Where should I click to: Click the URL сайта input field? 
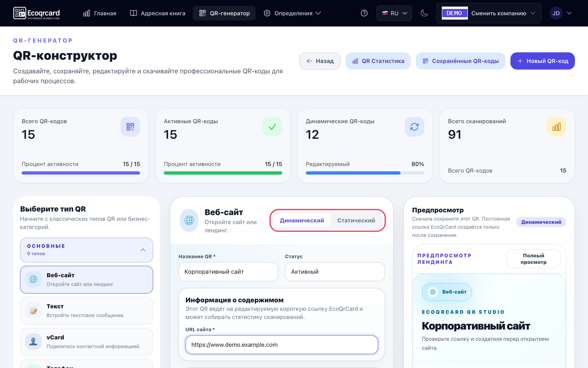coord(282,345)
